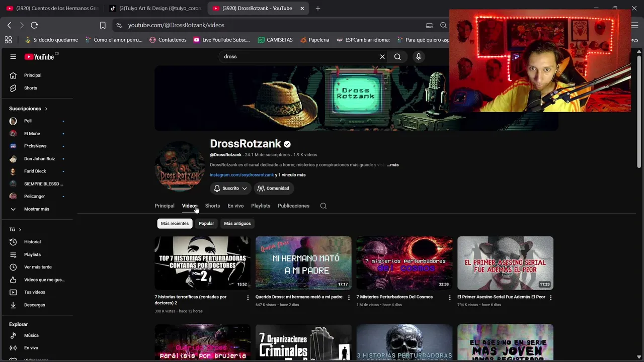Image resolution: width=644 pixels, height=362 pixels.
Task: Play 7 misterios del cosmos thumbnail
Action: 405,263
